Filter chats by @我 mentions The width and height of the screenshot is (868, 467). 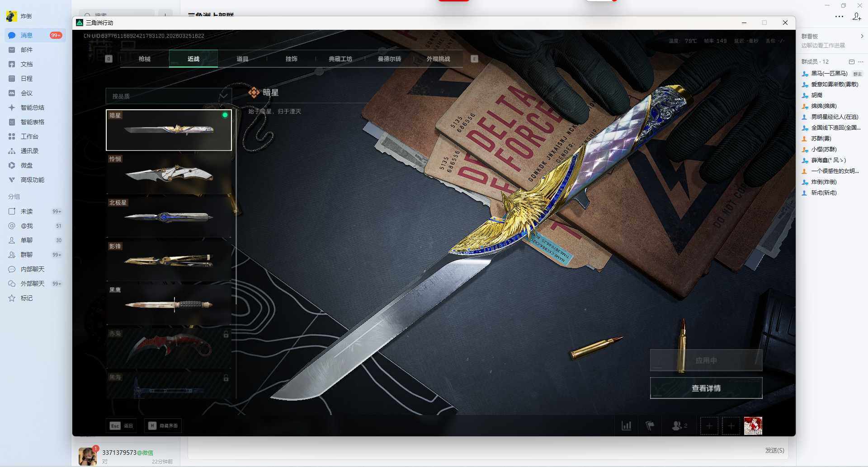35,226
